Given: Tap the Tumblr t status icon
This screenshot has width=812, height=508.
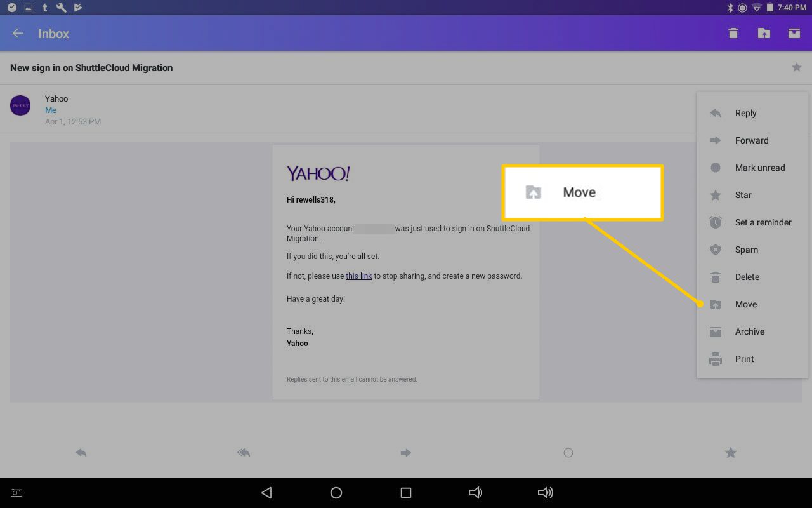Looking at the screenshot, I should click(44, 8).
